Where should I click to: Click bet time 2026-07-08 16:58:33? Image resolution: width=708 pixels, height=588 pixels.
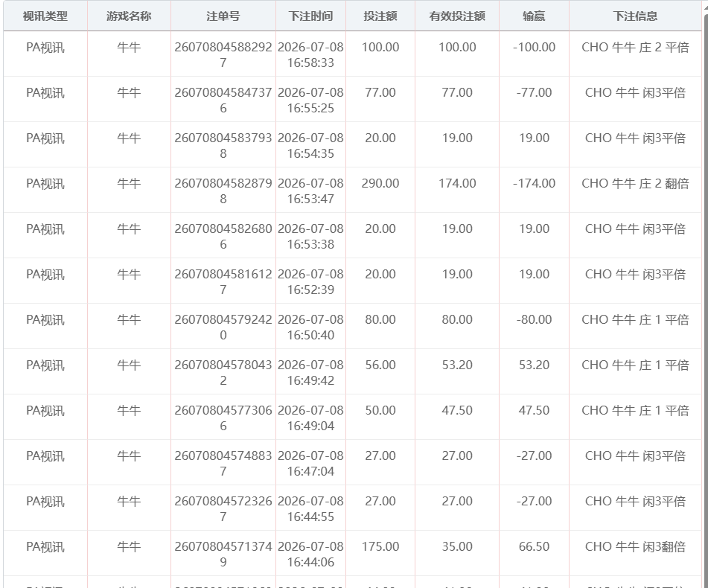[310, 54]
